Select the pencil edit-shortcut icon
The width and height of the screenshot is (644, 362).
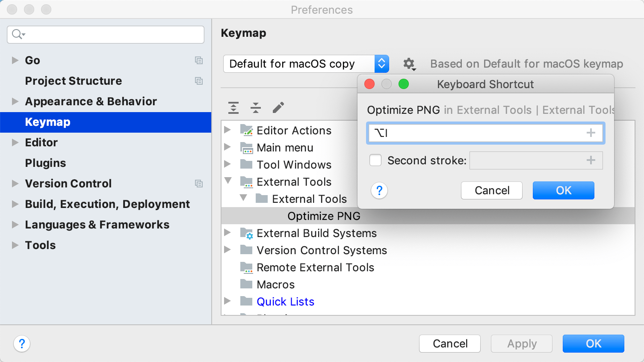click(278, 107)
